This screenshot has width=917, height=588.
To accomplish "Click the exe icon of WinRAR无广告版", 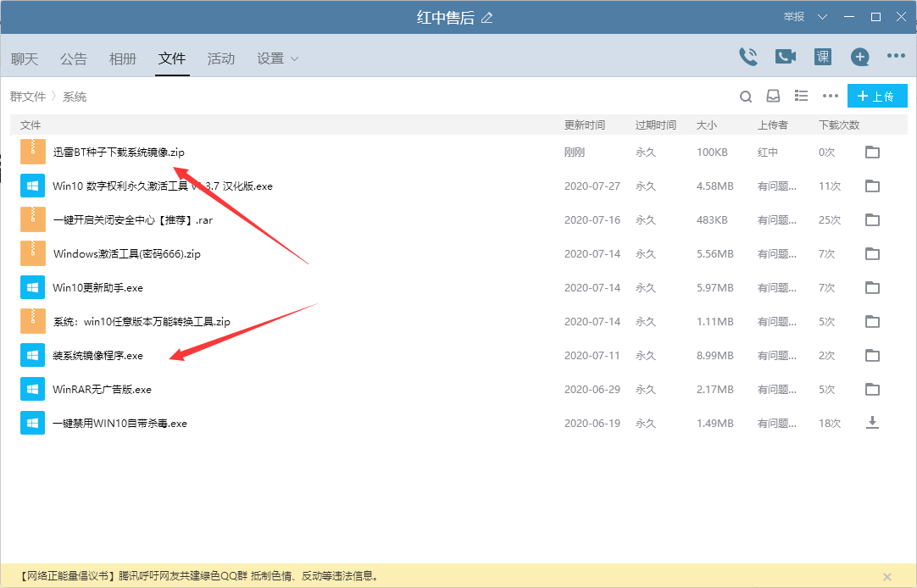I will pyautogui.click(x=33, y=389).
